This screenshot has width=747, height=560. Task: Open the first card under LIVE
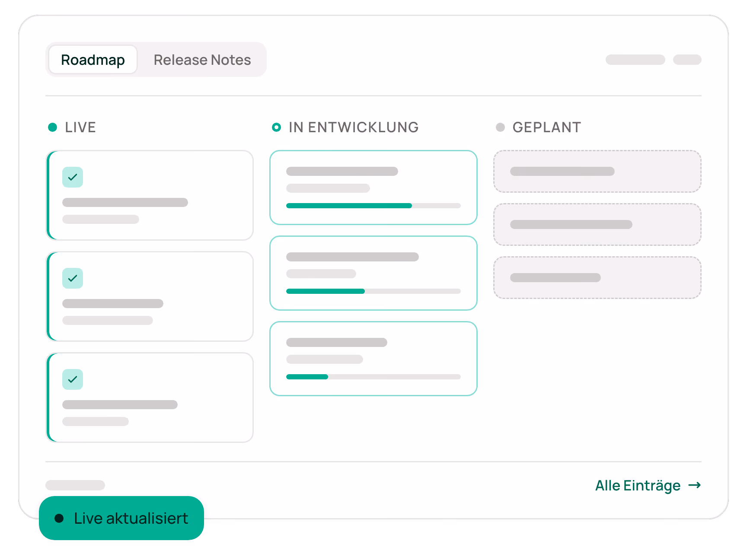coord(150,195)
